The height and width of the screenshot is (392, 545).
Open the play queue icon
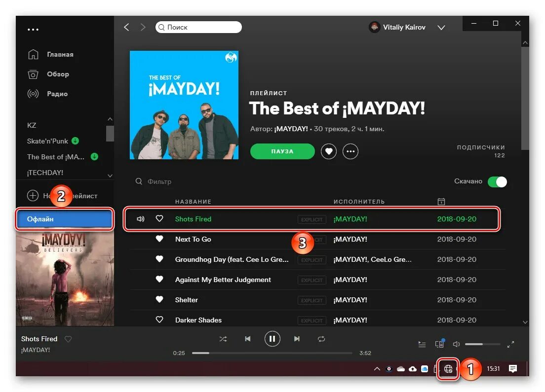click(x=422, y=344)
